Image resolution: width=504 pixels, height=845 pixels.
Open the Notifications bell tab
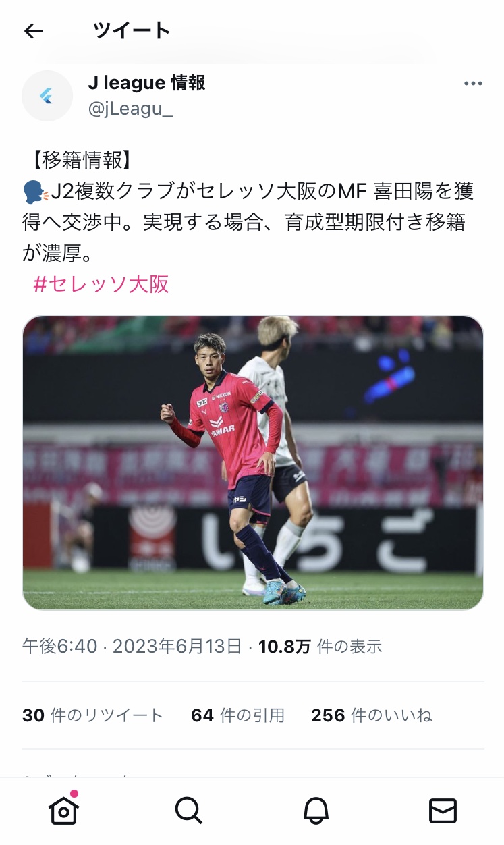(x=316, y=810)
